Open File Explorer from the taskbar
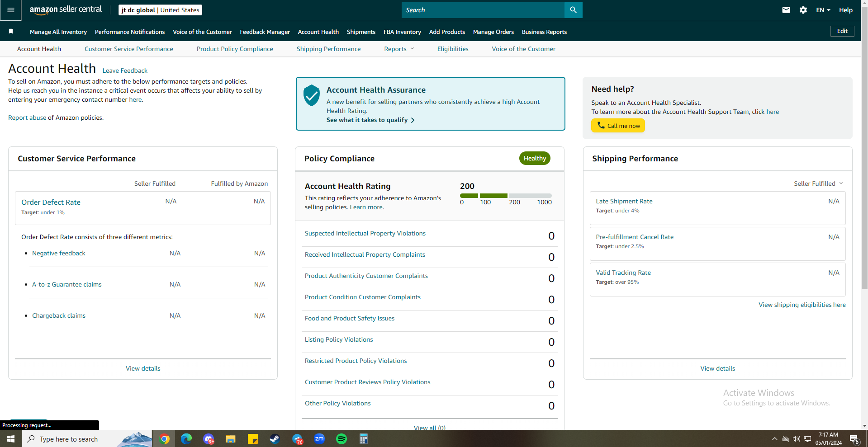This screenshot has height=447, width=868. tap(231, 439)
